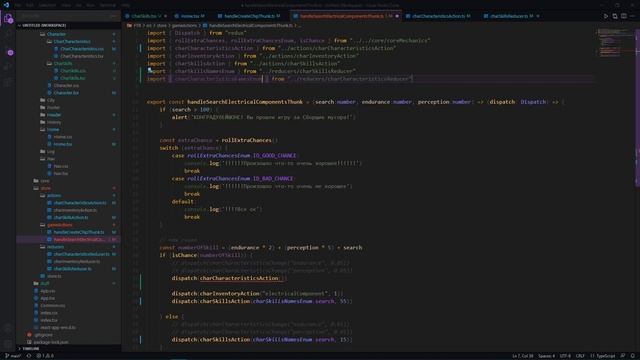This screenshot has height=360, width=640.
Task: Click the main branch indicator in the status bar
Action: pyautogui.click(x=13, y=356)
